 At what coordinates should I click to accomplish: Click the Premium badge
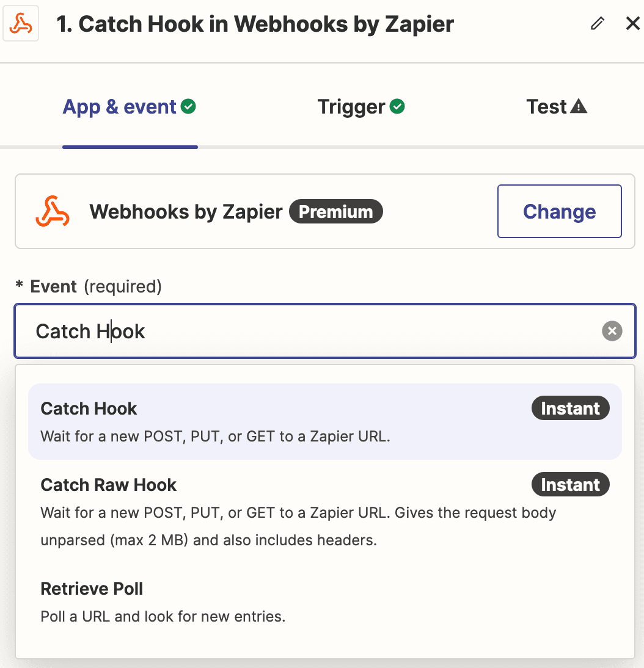(x=336, y=211)
